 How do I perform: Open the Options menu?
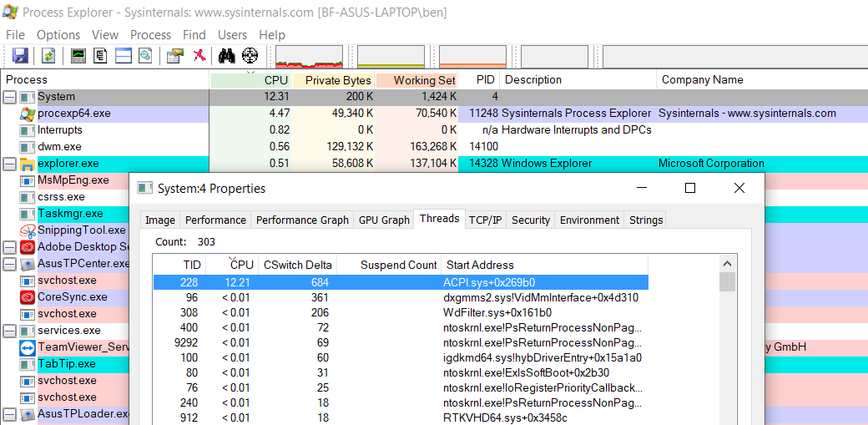pos(58,35)
